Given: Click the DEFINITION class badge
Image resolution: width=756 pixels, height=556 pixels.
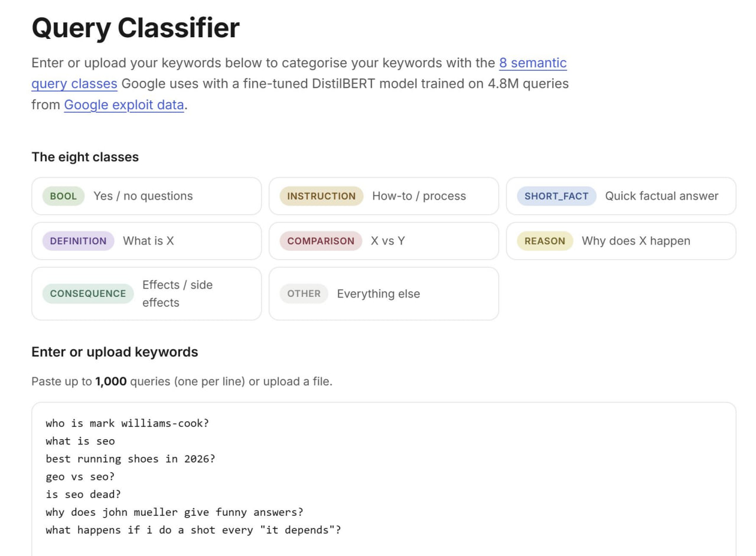Looking at the screenshot, I should point(78,241).
